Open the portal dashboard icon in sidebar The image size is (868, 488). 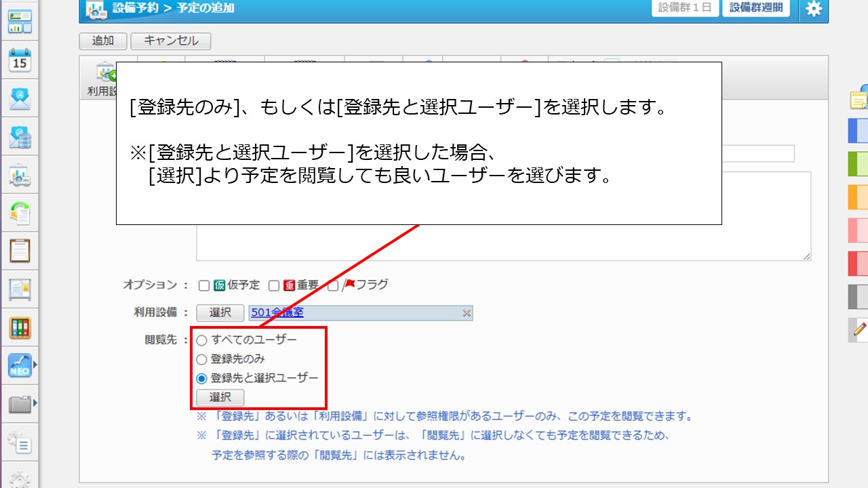20,22
